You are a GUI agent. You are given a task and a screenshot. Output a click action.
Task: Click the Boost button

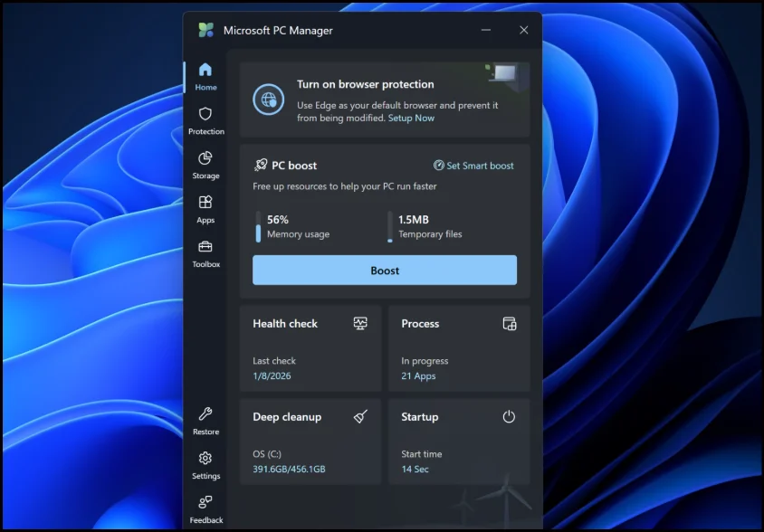tap(385, 271)
